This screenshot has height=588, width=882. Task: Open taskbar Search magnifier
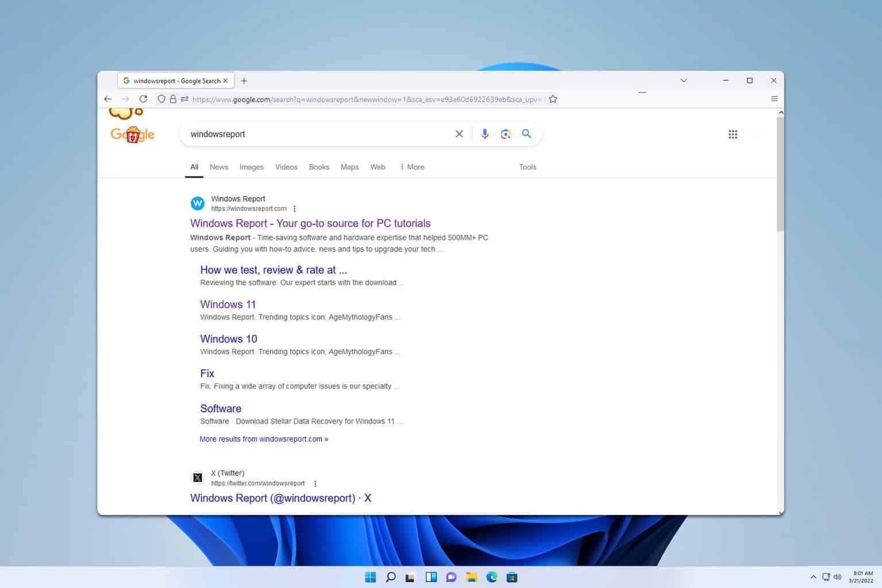pyautogui.click(x=390, y=577)
